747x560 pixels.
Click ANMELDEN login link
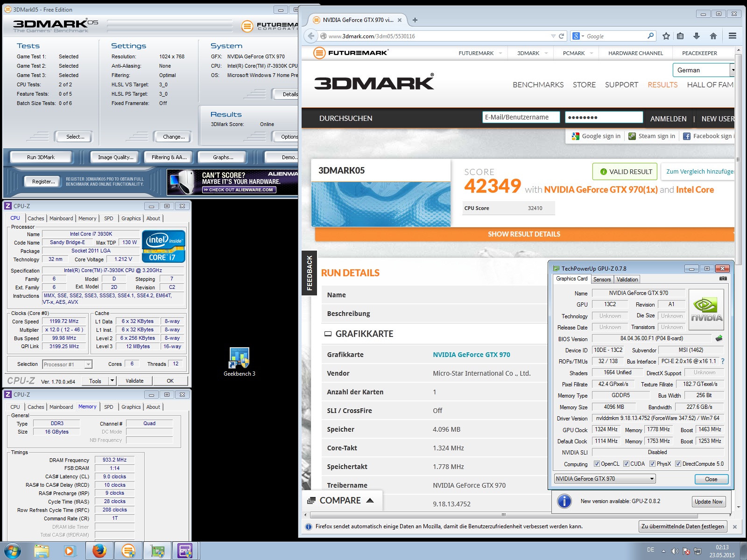click(668, 119)
